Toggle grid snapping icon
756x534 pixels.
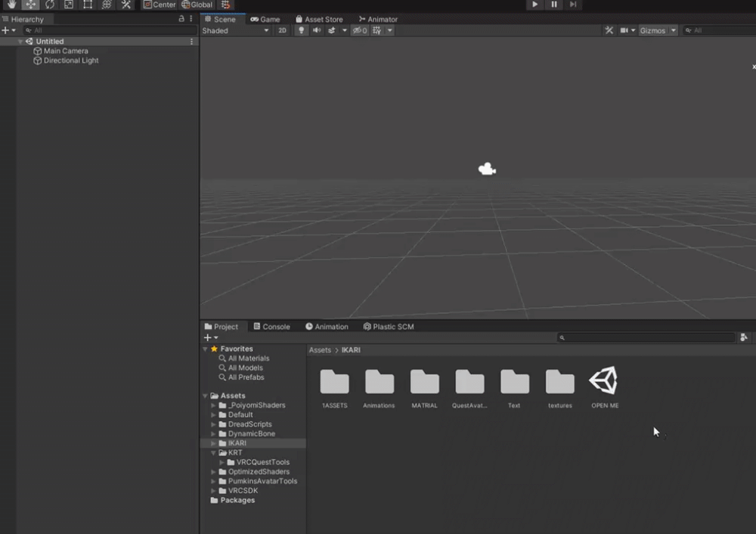(225, 5)
